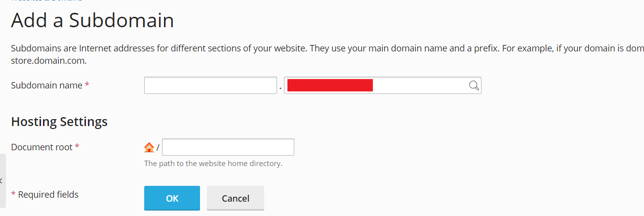Click the 'Hosting Settings' section heading
644x216 pixels.
pyautogui.click(x=59, y=122)
